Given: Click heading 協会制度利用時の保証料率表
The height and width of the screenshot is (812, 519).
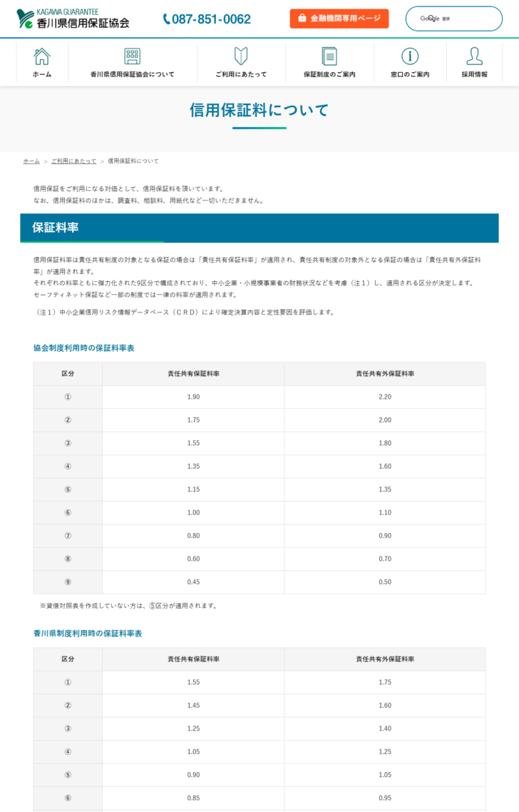Looking at the screenshot, I should 84,348.
